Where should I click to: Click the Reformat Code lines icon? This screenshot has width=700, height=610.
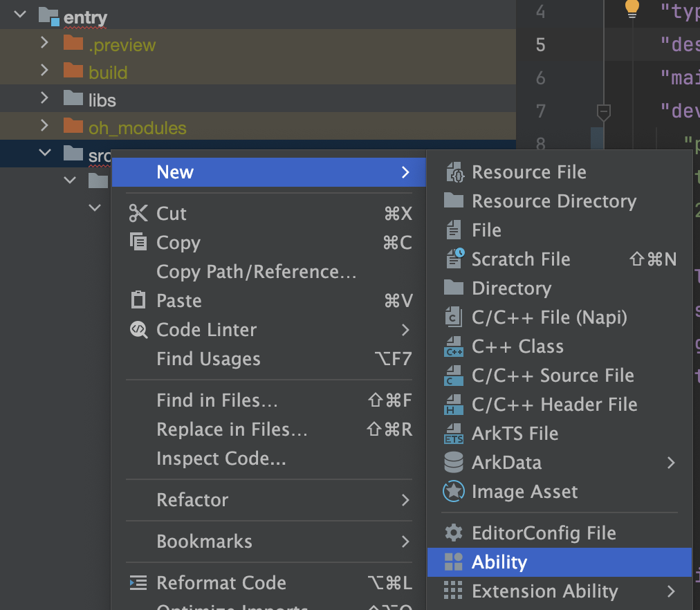[138, 583]
